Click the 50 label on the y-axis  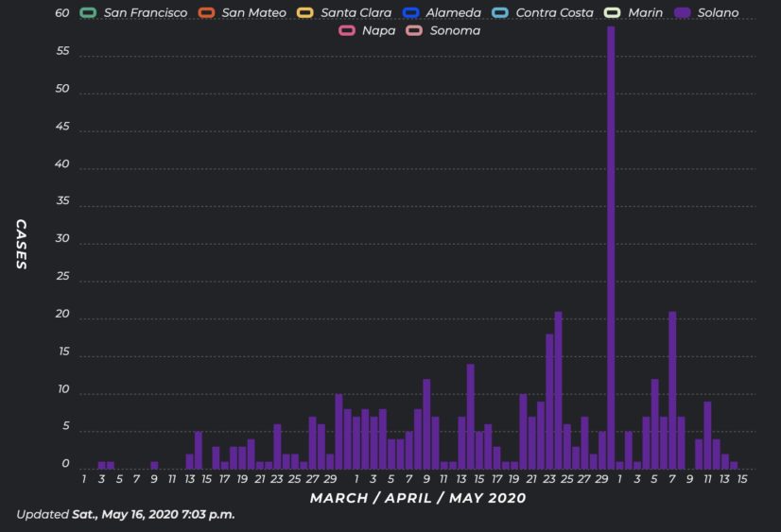[x=62, y=89]
